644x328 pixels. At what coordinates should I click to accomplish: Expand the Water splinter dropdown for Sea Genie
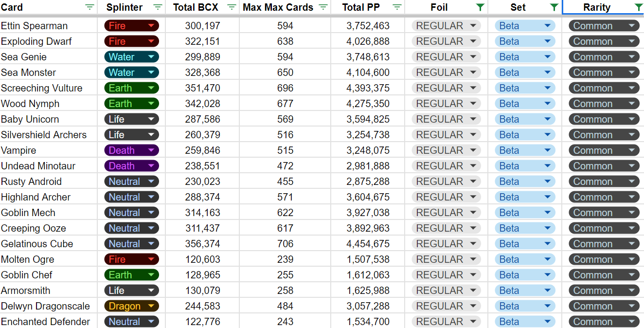(x=132, y=57)
